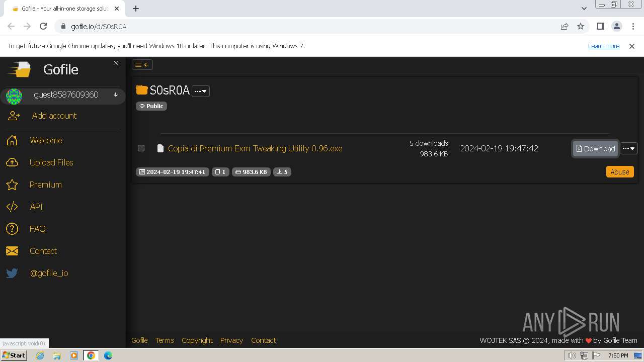Click the S0sR0A folder icon

142,90
